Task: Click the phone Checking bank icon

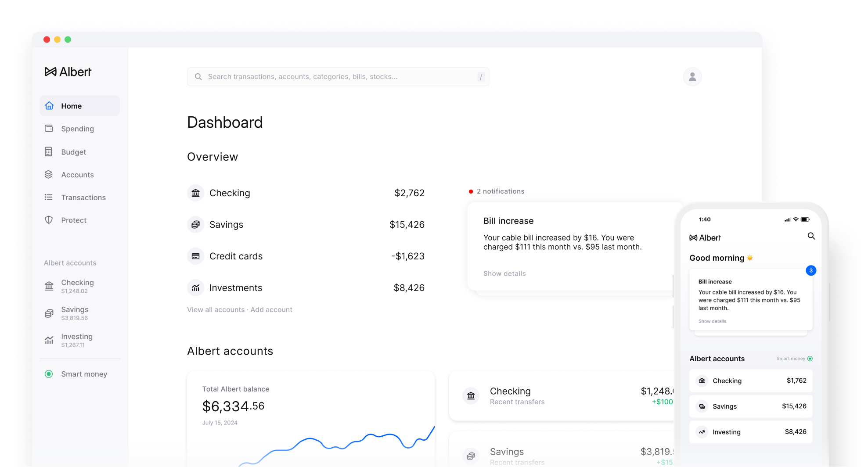Action: pos(702,381)
